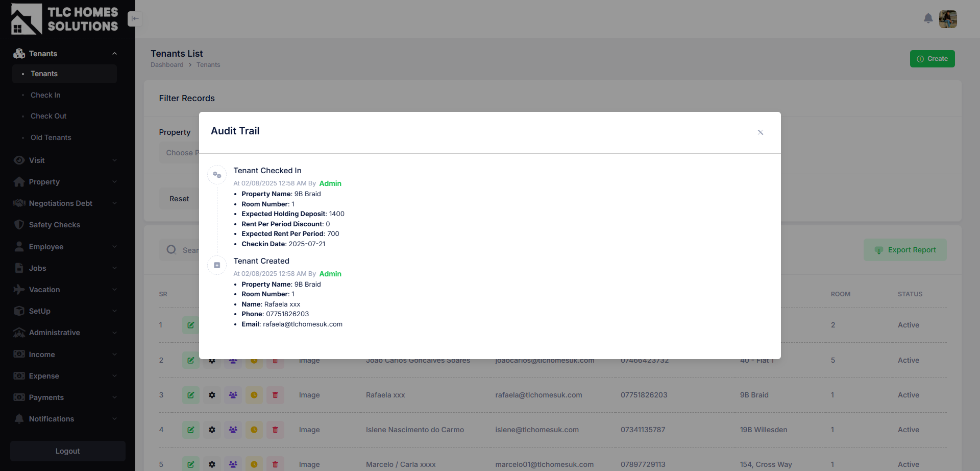980x471 pixels.
Task: Click the green Create button
Action: 932,59
